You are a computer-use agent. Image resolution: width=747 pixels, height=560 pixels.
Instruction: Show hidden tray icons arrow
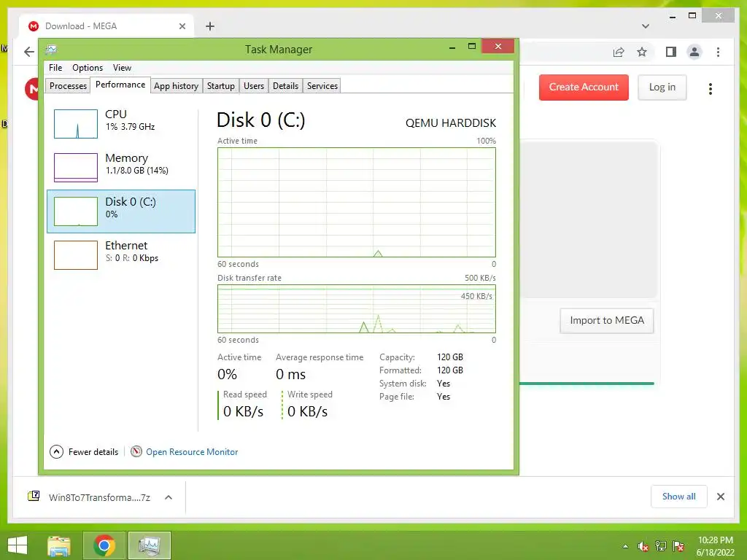pyautogui.click(x=625, y=546)
